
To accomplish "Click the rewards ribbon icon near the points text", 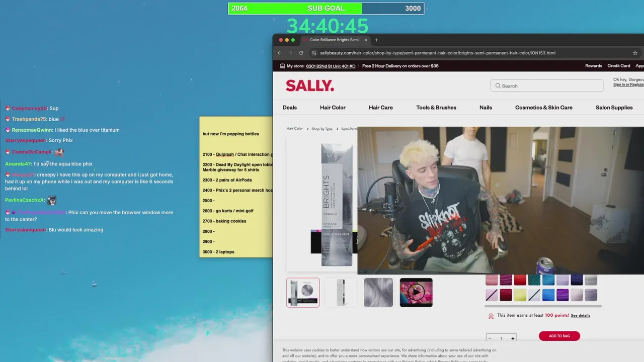I will (x=491, y=316).
